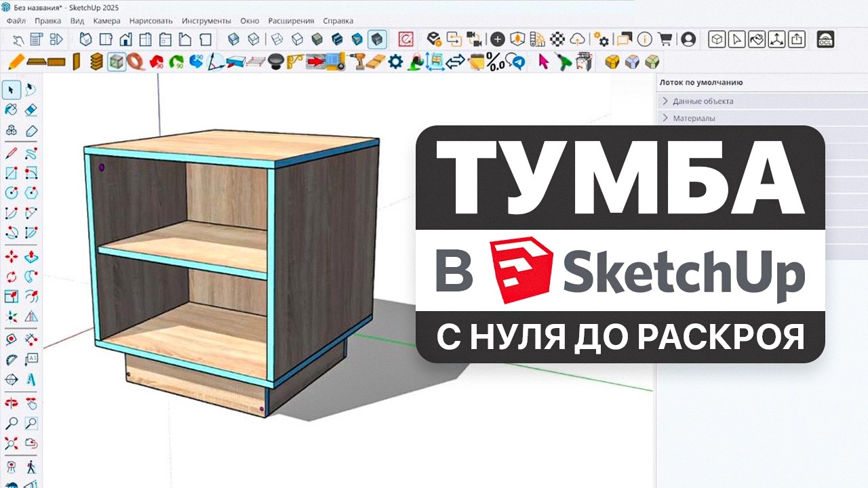The image size is (868, 488).
Task: Expand the Данные объекта panel
Action: tap(762, 101)
